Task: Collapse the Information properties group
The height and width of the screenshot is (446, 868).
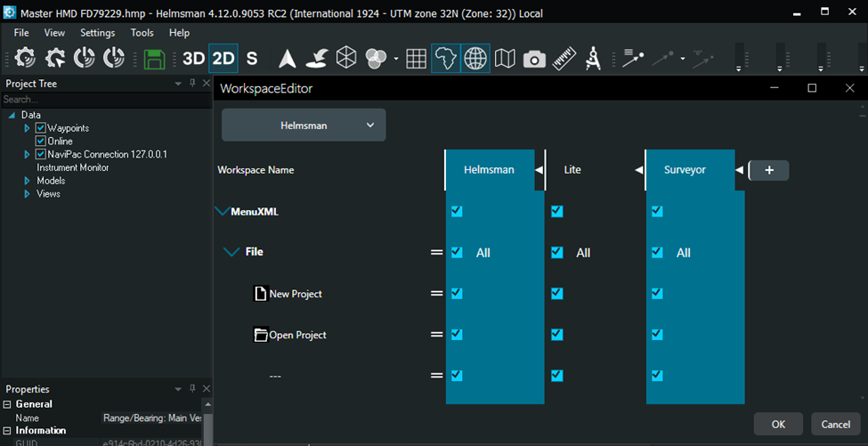Action: click(x=7, y=431)
